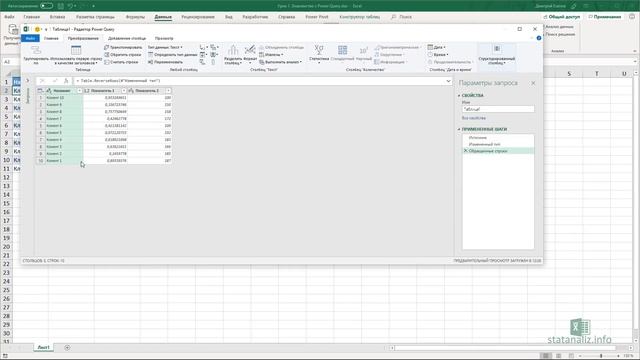The width and height of the screenshot is (640, 360).
Task: Open the File (Файл) tab in Power Query
Action: coord(30,38)
